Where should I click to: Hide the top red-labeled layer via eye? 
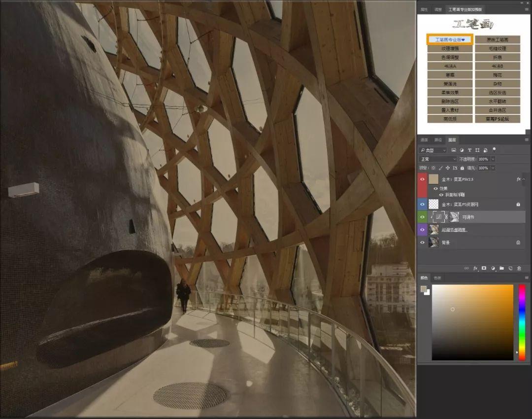[x=423, y=179]
